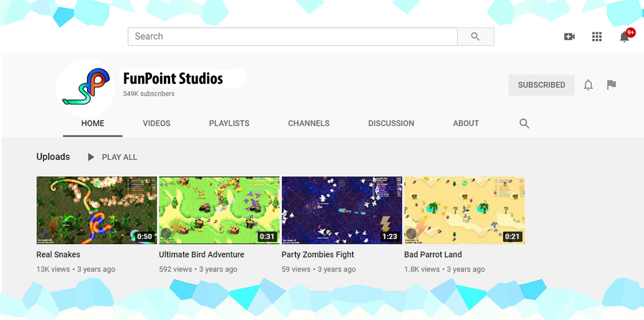Click the Ultimate Bird Adventure title
The width and height of the screenshot is (644, 320).
[201, 254]
